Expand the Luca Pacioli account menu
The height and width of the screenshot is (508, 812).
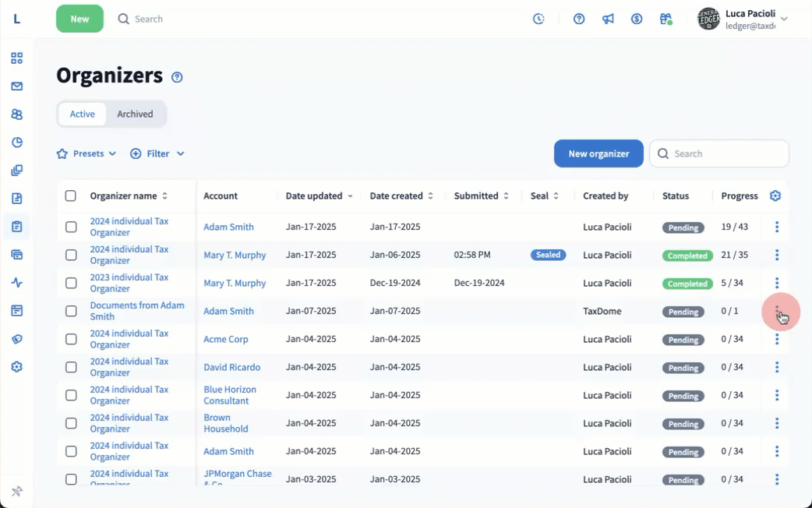point(784,19)
